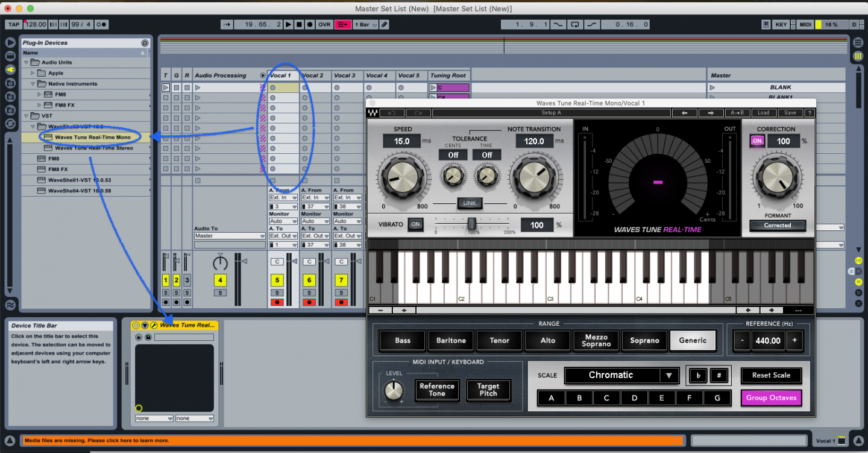Solo the Audio Processing track 4

[221, 293]
